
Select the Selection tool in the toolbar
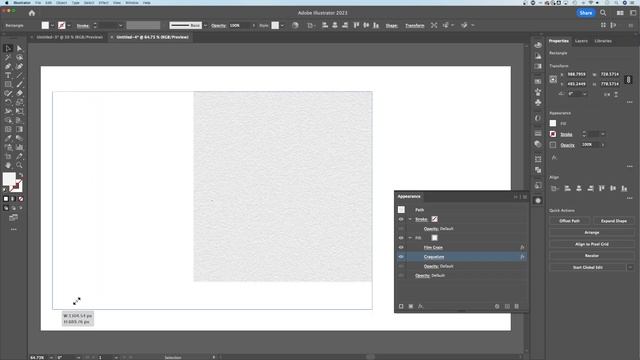point(8,49)
